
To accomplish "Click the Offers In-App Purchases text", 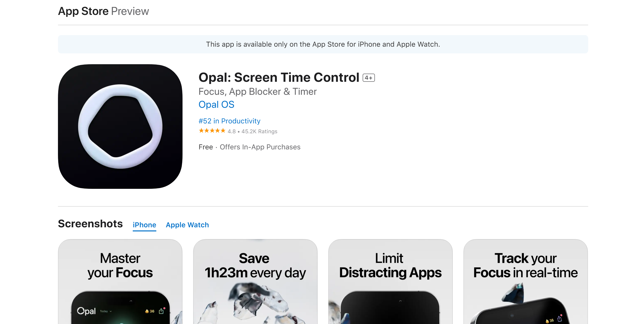I will [260, 147].
